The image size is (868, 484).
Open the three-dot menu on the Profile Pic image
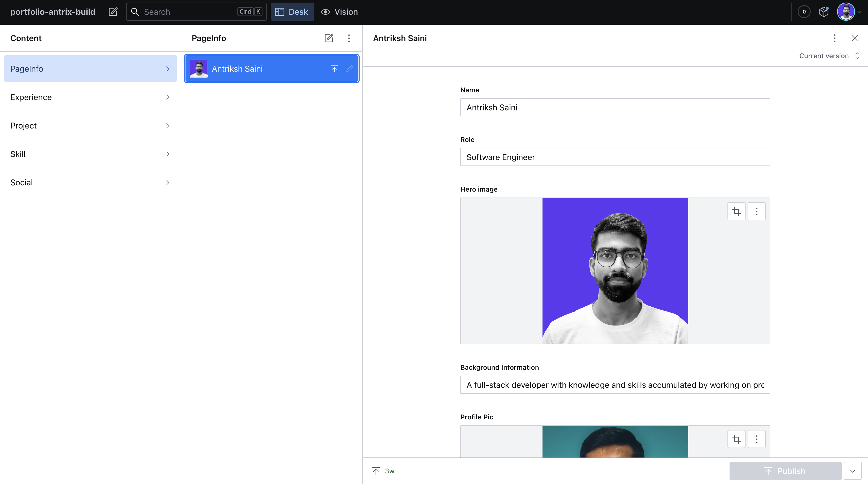pos(757,439)
